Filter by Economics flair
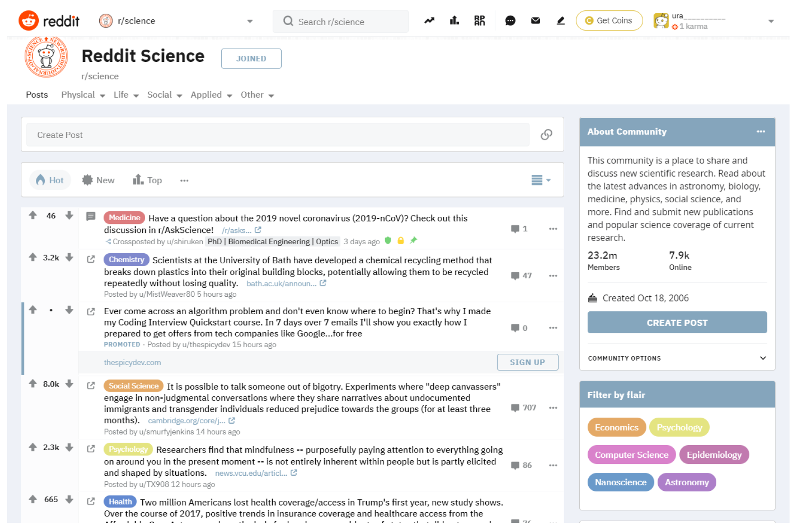 click(617, 427)
